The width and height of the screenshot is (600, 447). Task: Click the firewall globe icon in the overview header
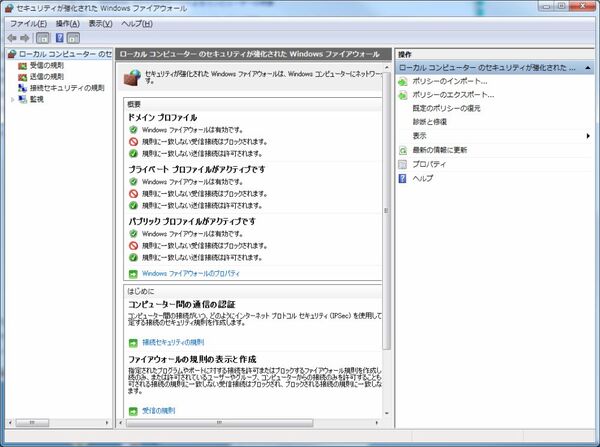pos(132,77)
